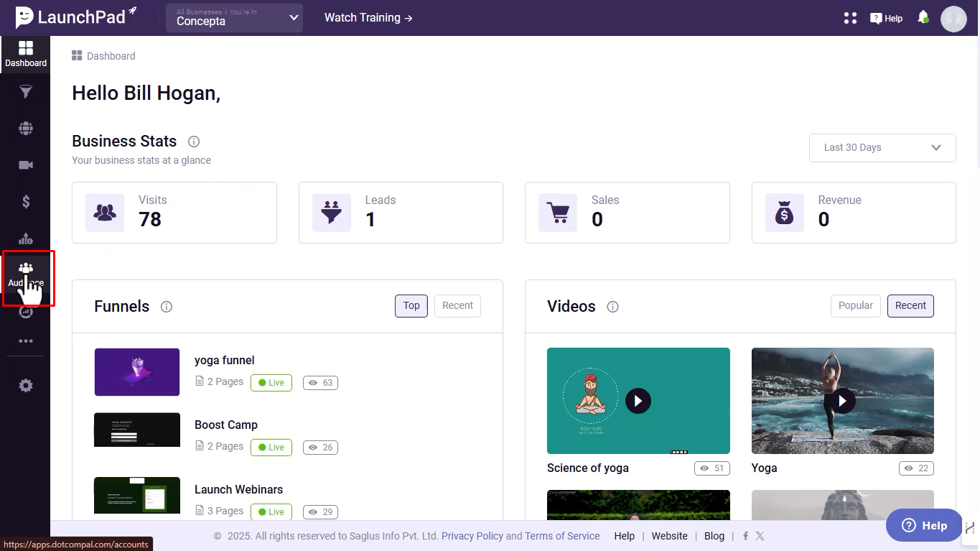
Task: Open the Dashboard sidebar icon
Action: tap(26, 54)
